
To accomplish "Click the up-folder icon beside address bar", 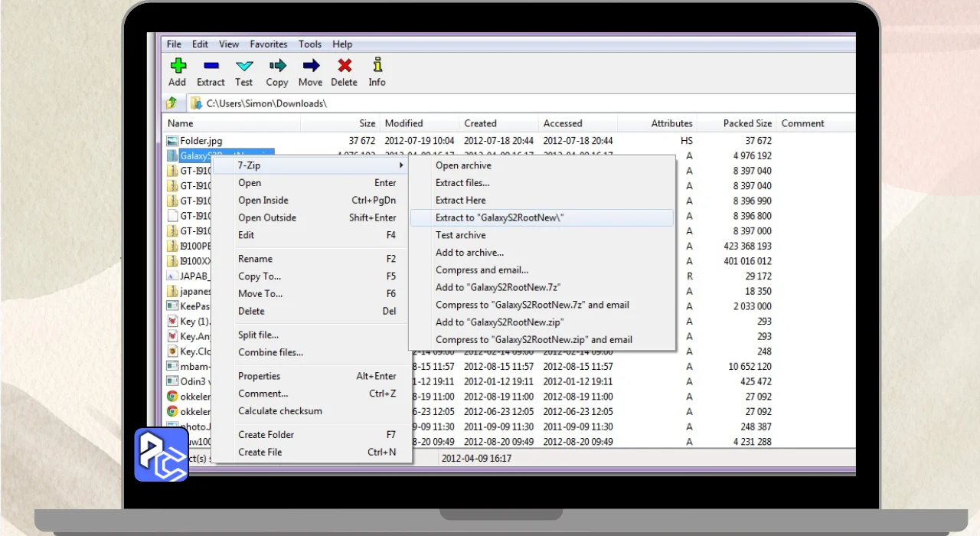I will pyautogui.click(x=172, y=103).
